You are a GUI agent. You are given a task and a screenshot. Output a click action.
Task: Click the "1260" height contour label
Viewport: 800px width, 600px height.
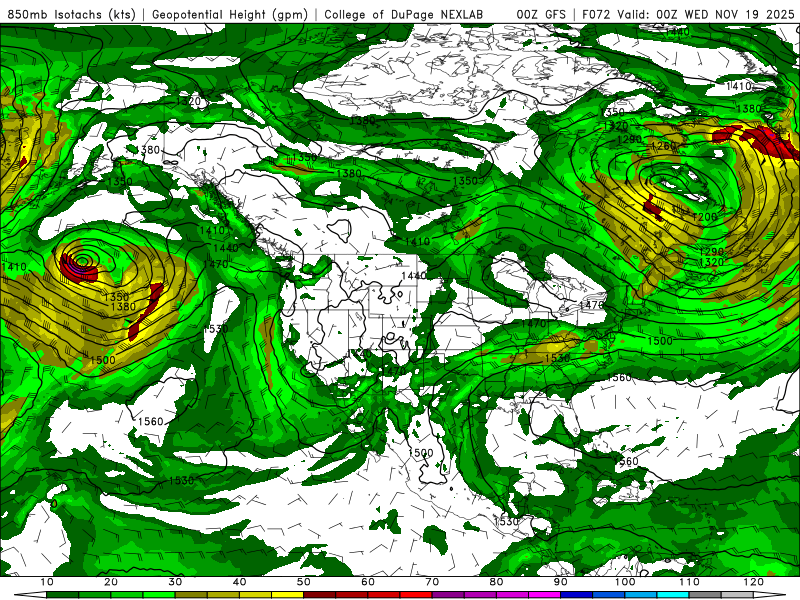click(664, 146)
